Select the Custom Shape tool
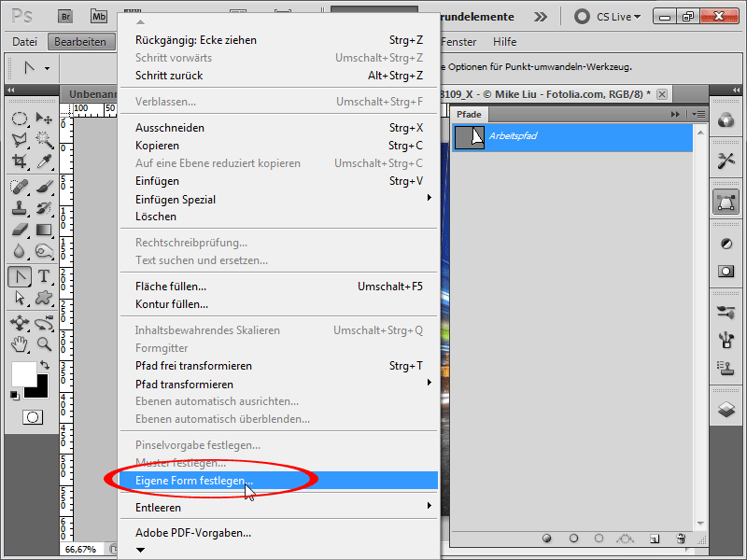 (x=44, y=298)
